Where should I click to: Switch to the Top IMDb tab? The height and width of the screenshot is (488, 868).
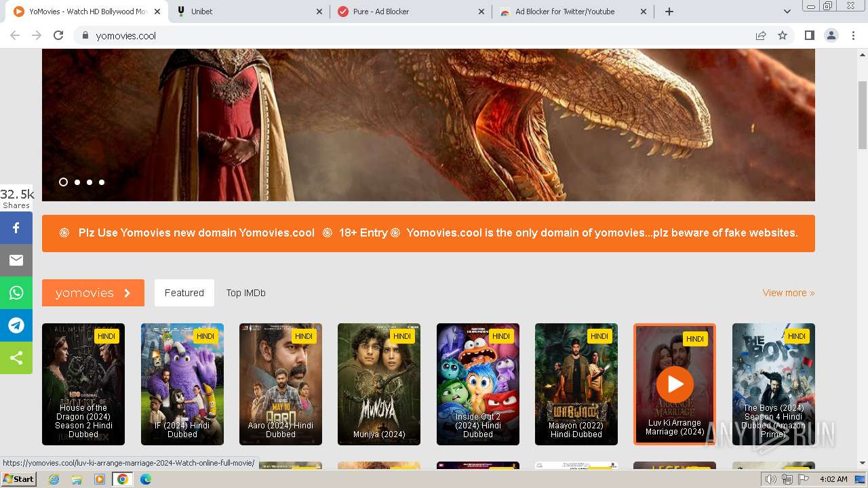(246, 293)
